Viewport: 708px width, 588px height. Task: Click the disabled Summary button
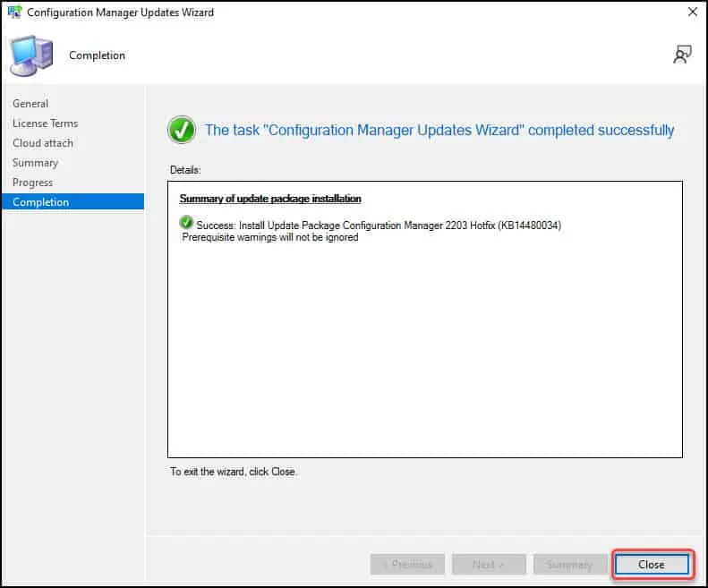click(x=570, y=564)
